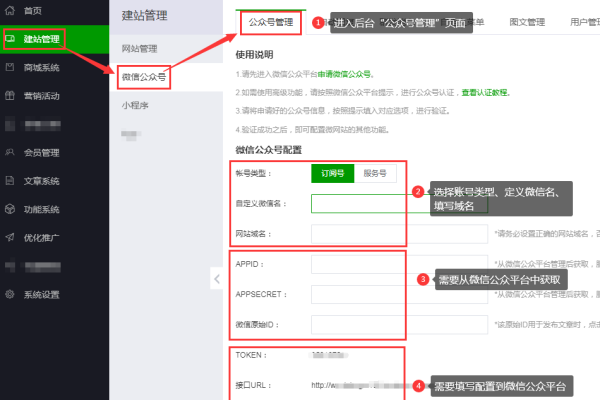Viewport: 600px width, 400px height.
Task: Click the home icon beside 首页
Action: pos(10,10)
